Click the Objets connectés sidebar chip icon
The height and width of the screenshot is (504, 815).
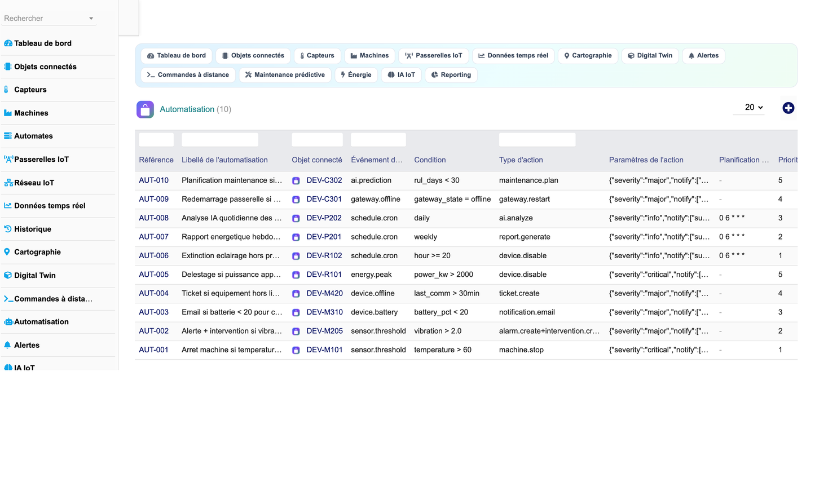pyautogui.click(x=8, y=67)
